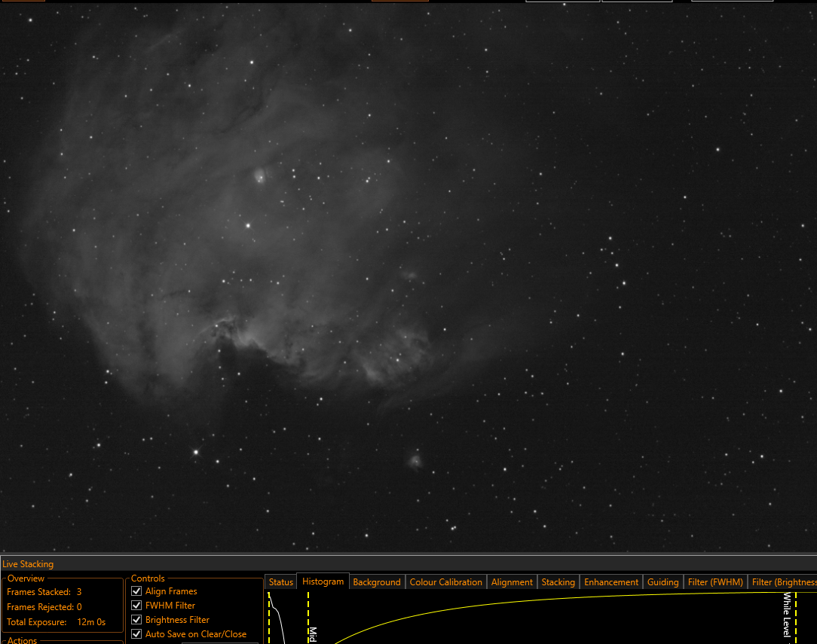Click the White Level histogram marker
The height and width of the screenshot is (644, 817).
click(x=796, y=618)
